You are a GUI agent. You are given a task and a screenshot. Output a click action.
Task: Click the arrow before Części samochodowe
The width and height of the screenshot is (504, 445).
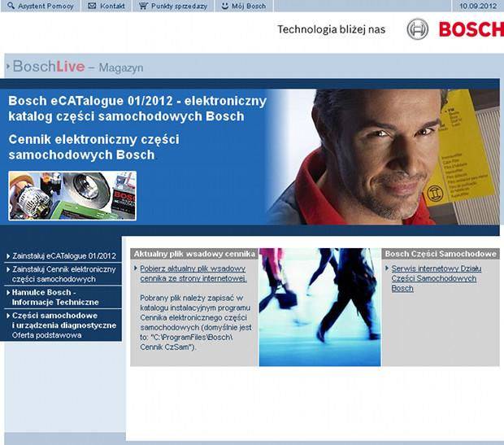pos(8,316)
